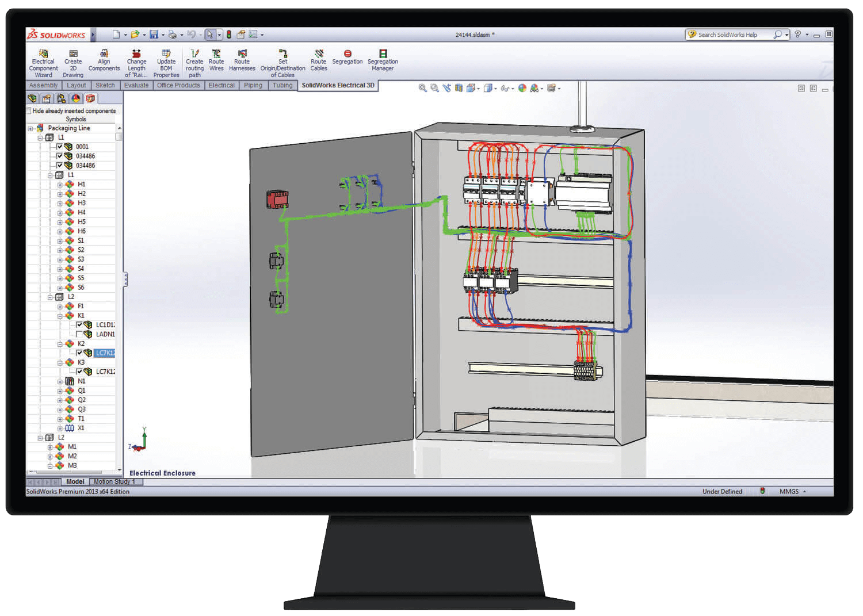The image size is (863, 616).
Task: Click Change Length of Rail tool
Action: pyautogui.click(x=136, y=63)
